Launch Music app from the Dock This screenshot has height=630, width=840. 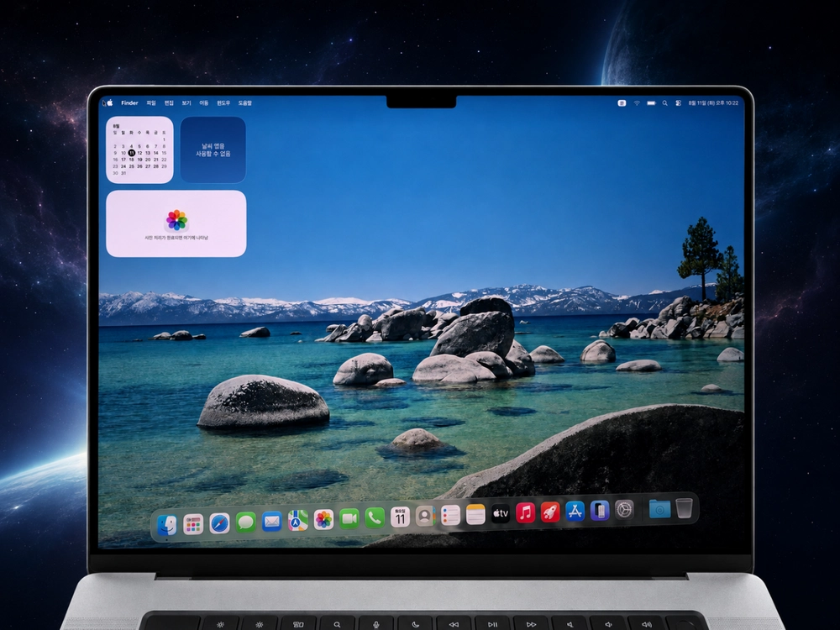pyautogui.click(x=526, y=512)
